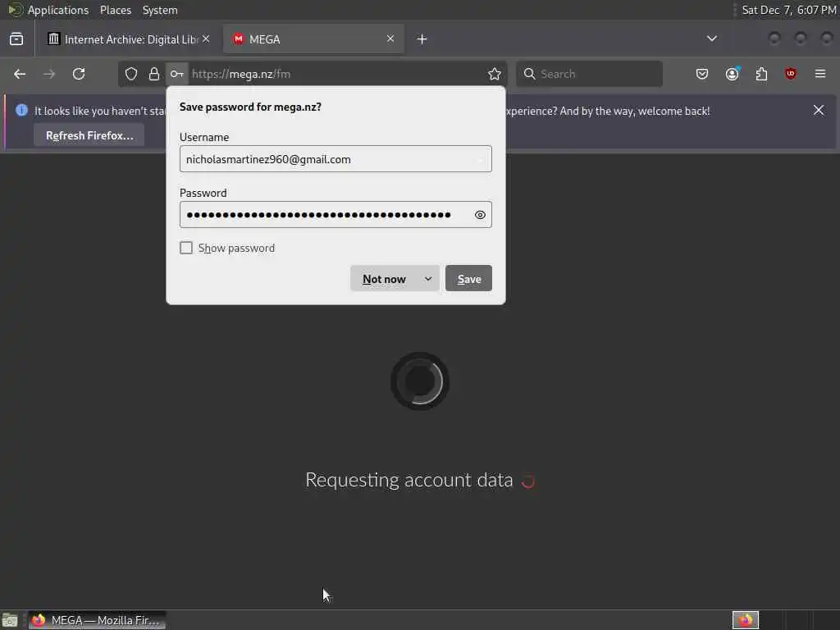The image size is (840, 630).
Task: Click the MEGA — Mozilla Firefox taskbar button
Action: [97, 620]
